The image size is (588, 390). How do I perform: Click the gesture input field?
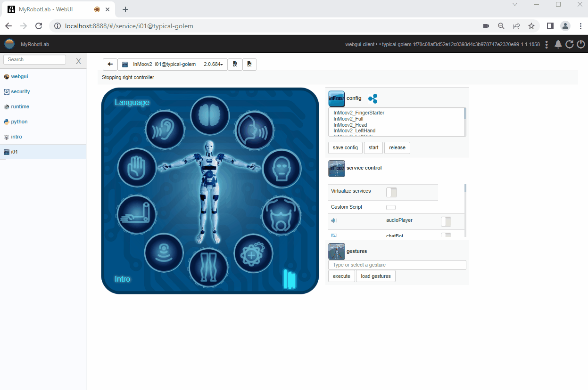pos(397,265)
